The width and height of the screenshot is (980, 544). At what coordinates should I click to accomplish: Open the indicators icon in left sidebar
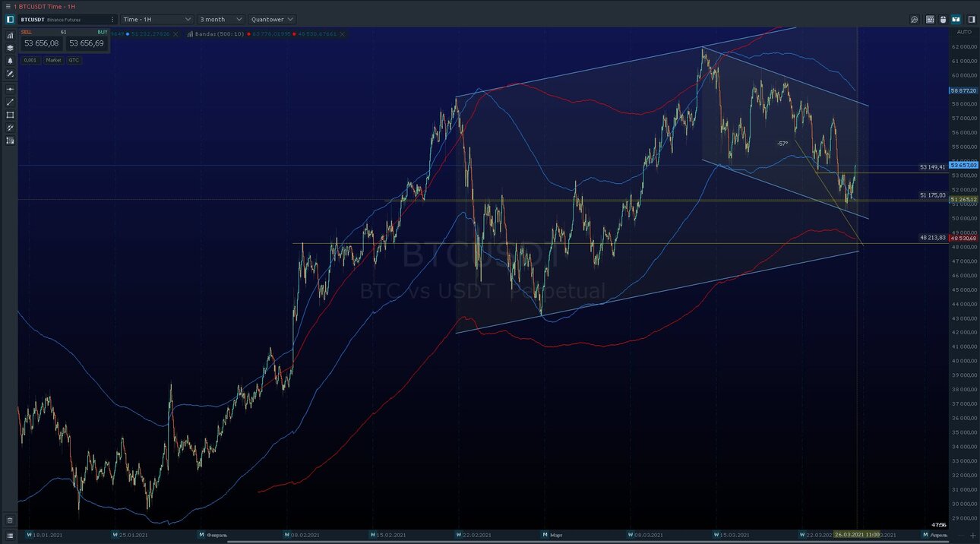[x=10, y=35]
